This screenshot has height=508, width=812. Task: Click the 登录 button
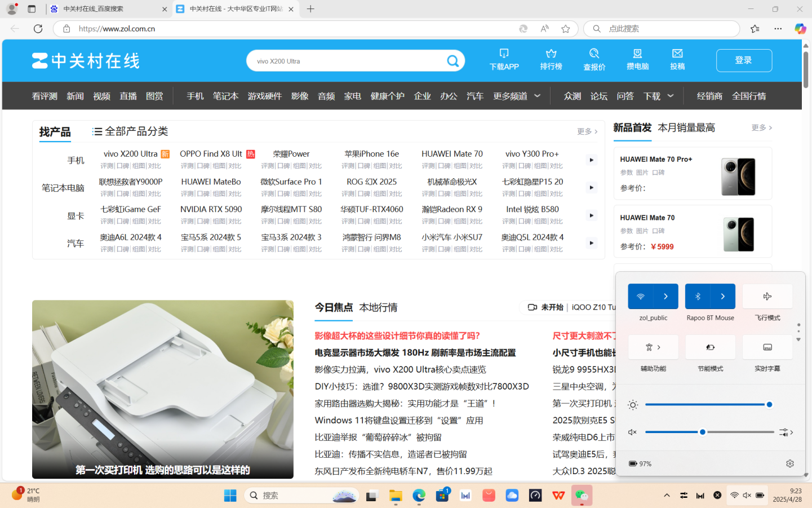point(744,60)
